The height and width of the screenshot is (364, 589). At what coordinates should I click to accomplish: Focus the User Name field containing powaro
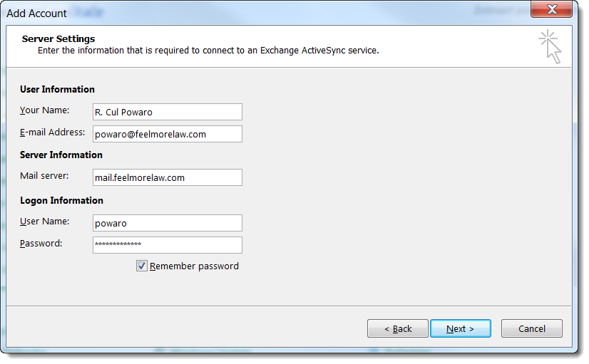[168, 224]
